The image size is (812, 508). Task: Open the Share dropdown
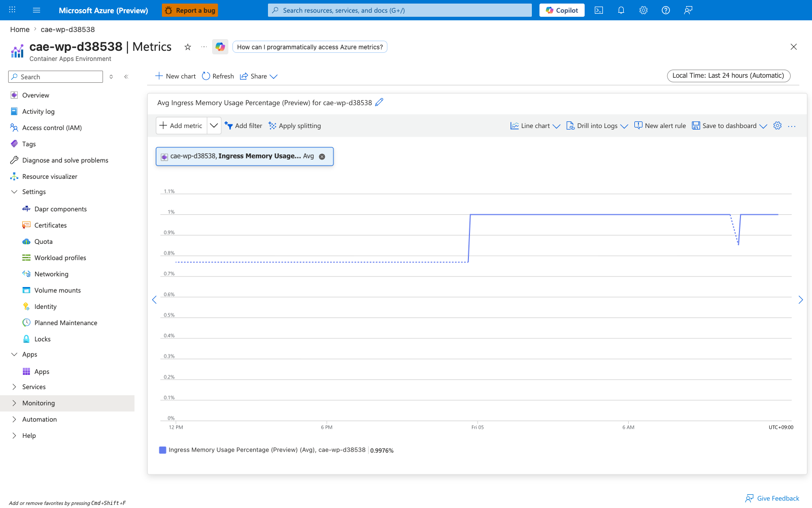258,76
